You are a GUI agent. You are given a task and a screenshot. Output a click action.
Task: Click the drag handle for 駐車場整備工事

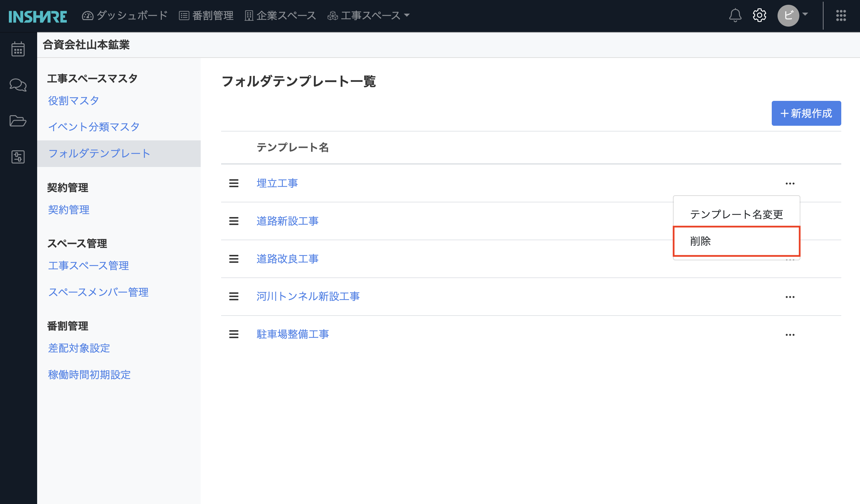click(x=234, y=334)
